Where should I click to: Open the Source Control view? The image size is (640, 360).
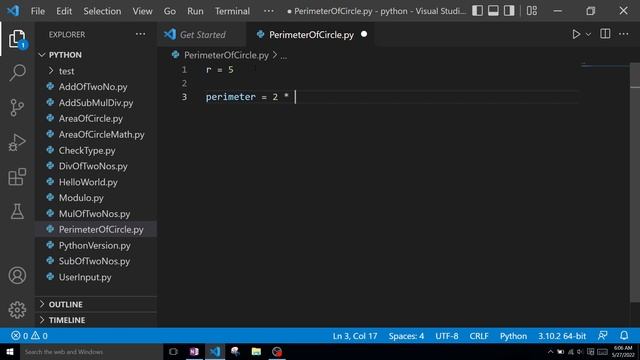(x=17, y=108)
